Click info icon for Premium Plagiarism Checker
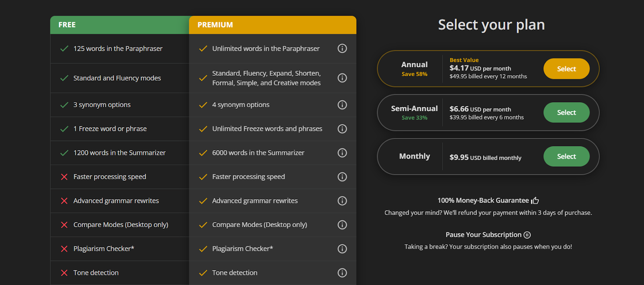Image resolution: width=644 pixels, height=285 pixels. (342, 249)
